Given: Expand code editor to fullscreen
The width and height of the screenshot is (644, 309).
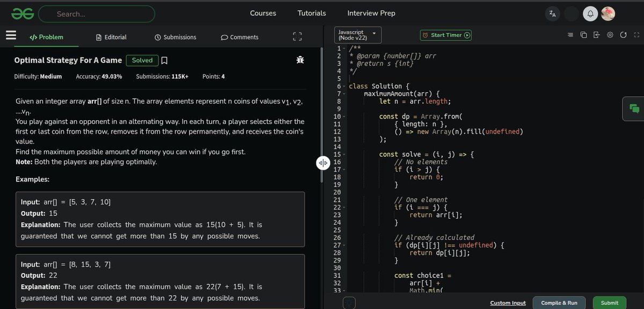Looking at the screenshot, I should click(x=636, y=35).
